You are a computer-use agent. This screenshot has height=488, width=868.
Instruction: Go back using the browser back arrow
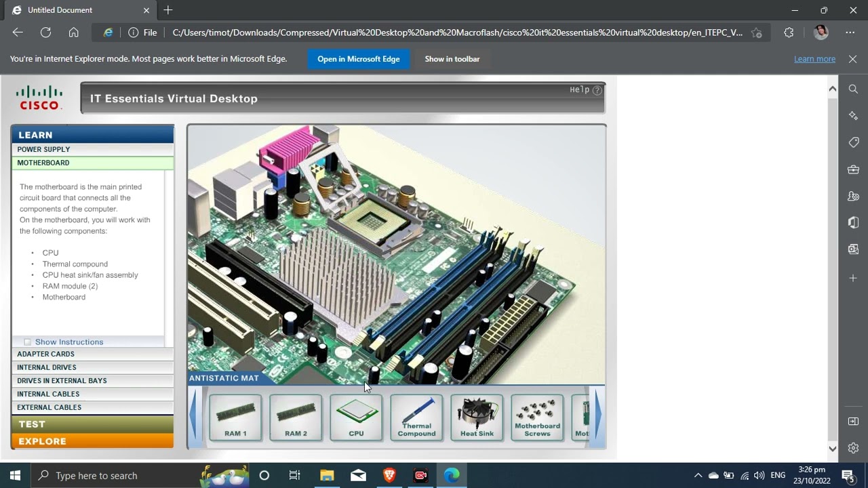[x=18, y=33]
